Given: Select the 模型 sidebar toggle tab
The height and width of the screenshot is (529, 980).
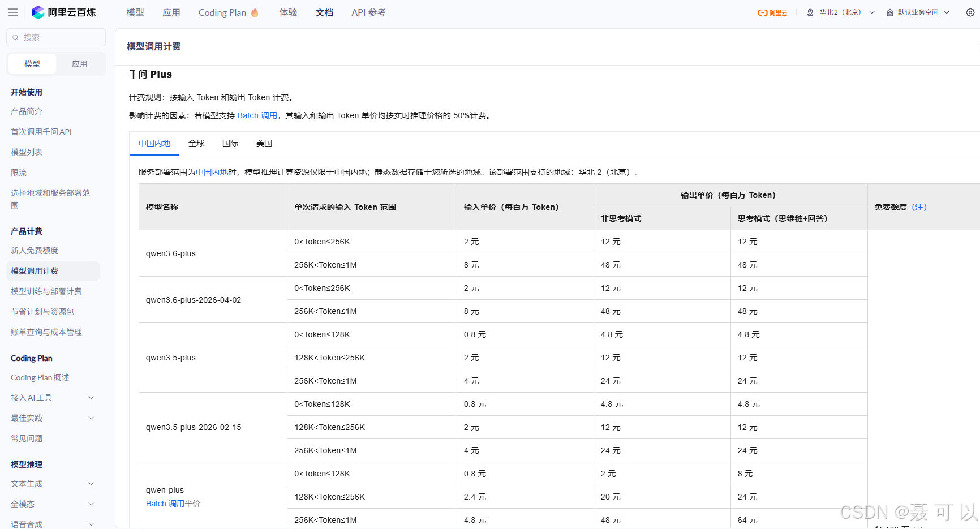Looking at the screenshot, I should 32,64.
